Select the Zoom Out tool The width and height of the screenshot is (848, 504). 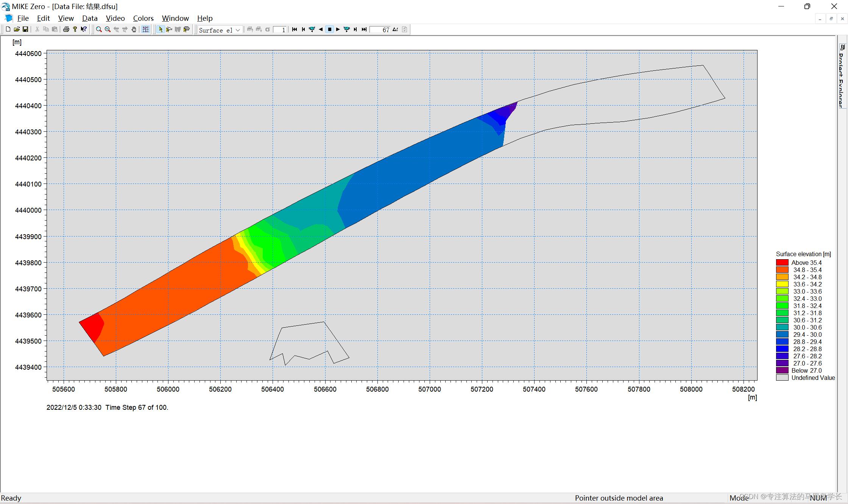pos(108,30)
